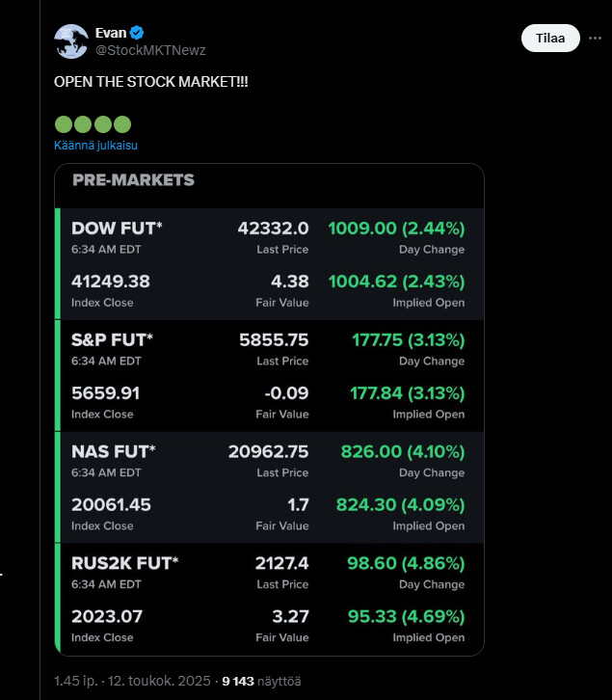Click the tweet text OPEN THE STOCK MARKET
612x700 pixels.
(x=151, y=82)
